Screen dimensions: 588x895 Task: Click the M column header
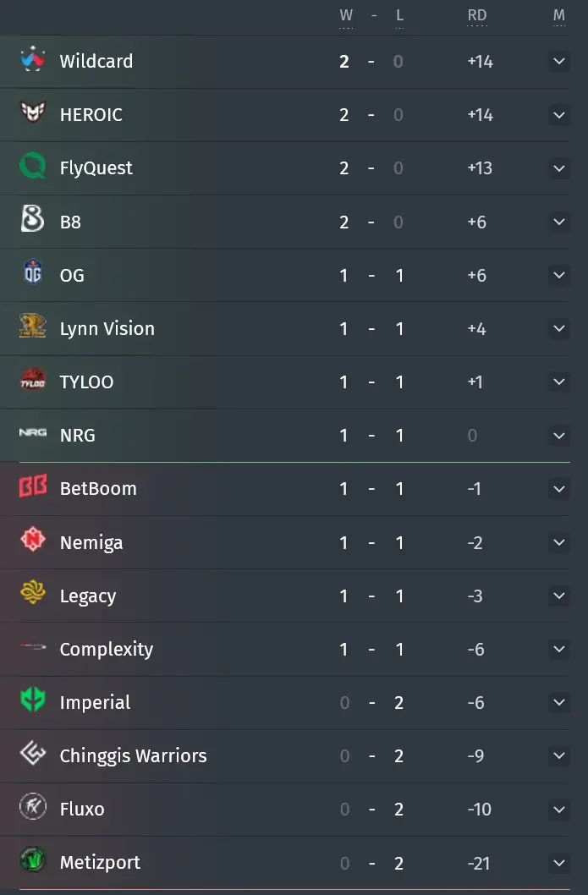[559, 16]
